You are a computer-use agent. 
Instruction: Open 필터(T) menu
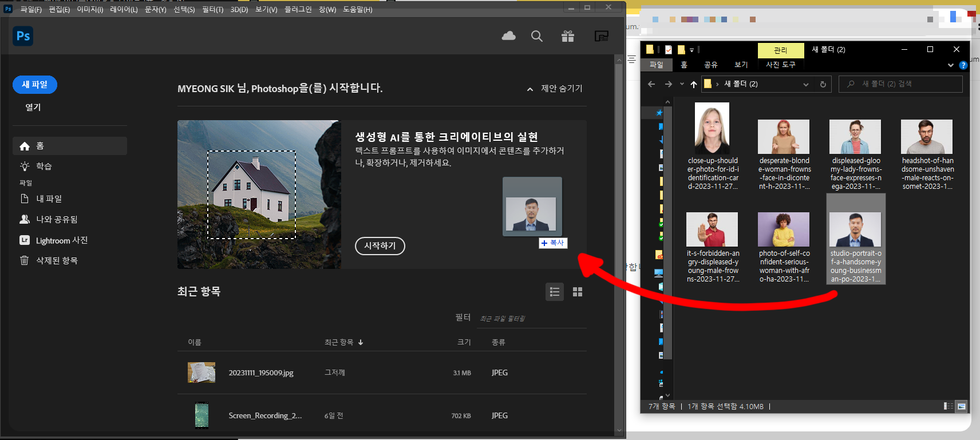coord(212,10)
